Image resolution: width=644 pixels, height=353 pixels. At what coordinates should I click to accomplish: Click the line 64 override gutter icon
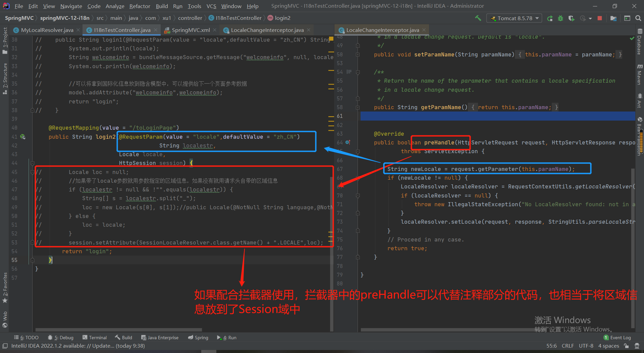click(x=348, y=142)
